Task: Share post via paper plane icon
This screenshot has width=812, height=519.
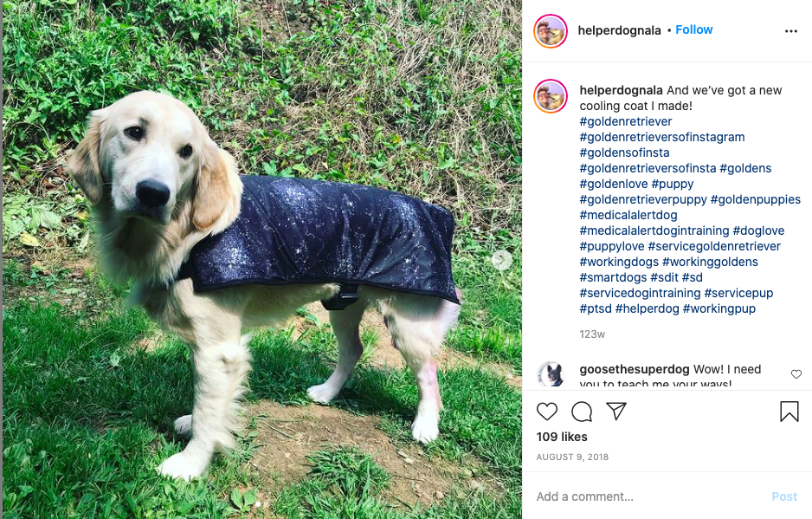Action: pyautogui.click(x=616, y=412)
